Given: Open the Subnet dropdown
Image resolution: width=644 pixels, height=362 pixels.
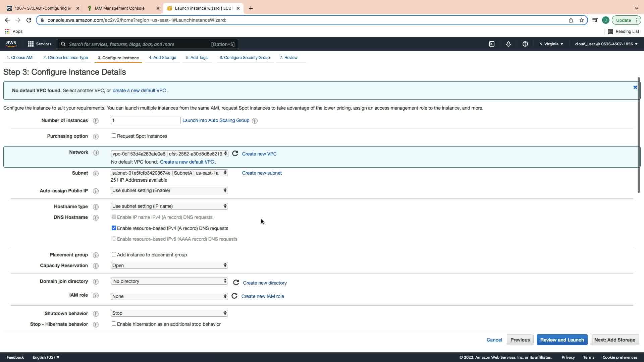Looking at the screenshot, I should [169, 173].
